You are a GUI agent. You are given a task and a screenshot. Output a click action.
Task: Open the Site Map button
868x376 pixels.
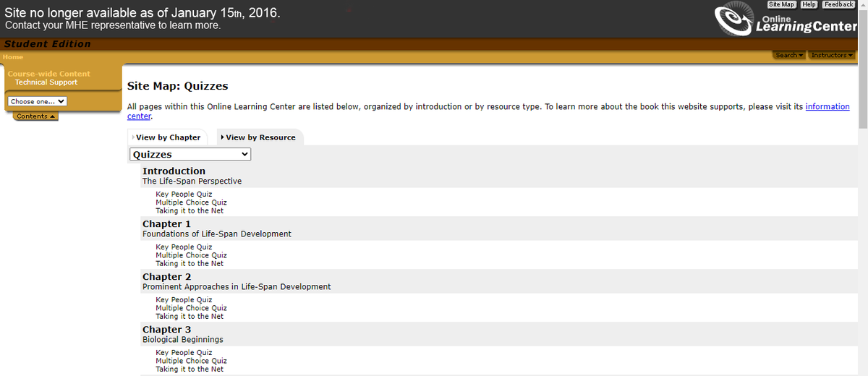coord(781,4)
